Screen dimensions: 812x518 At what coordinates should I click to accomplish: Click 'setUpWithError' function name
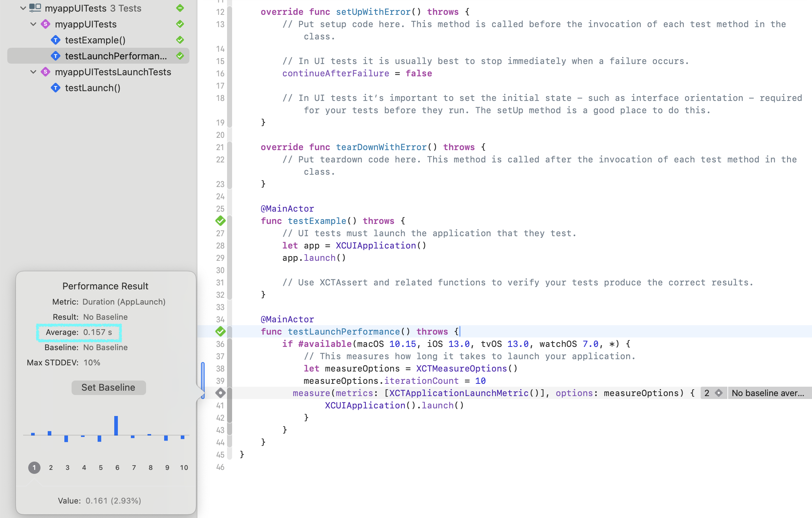373,12
